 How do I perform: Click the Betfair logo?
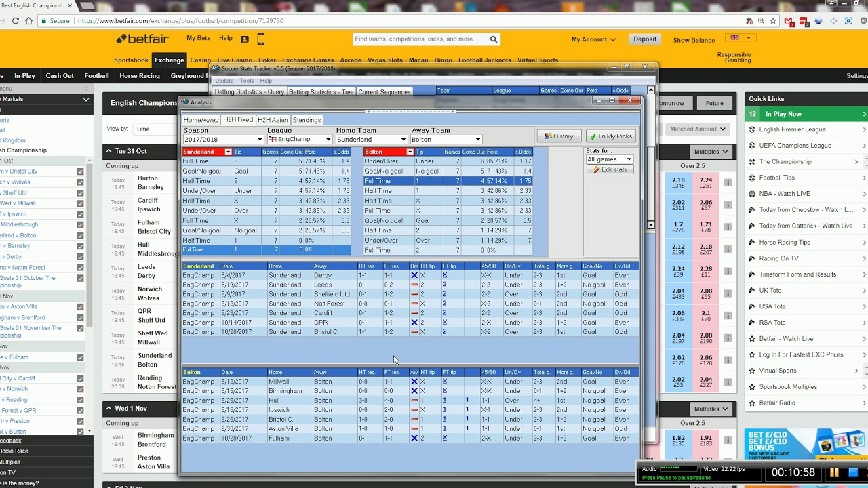(142, 39)
